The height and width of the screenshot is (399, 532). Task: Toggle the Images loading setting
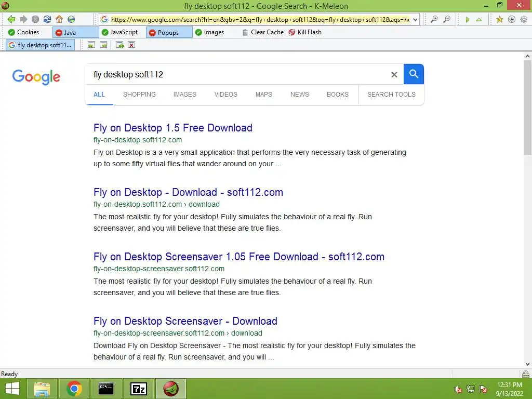(x=210, y=32)
